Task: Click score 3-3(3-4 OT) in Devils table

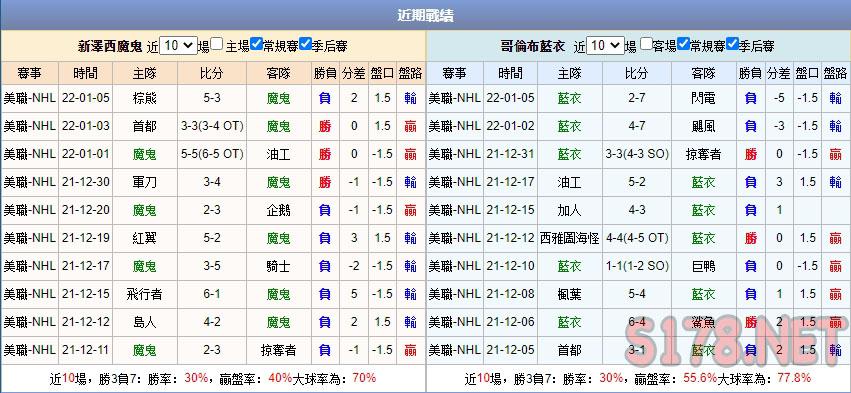Action: (212, 126)
